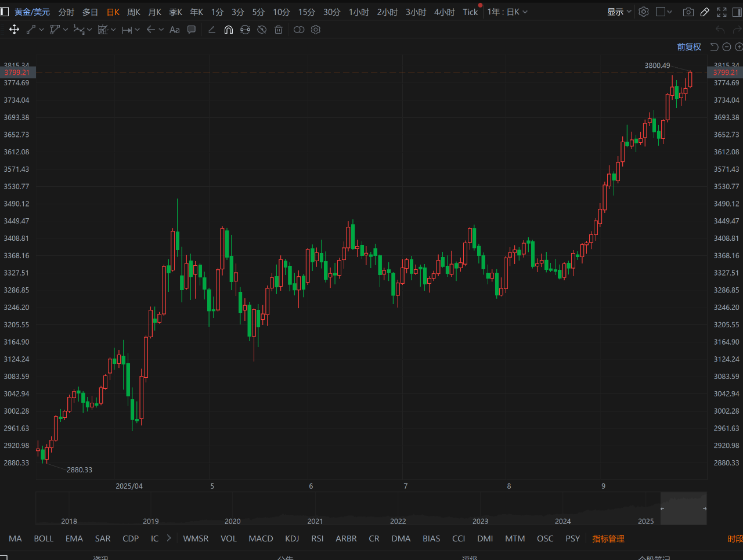Click the 指标管理 indicator management link

coord(608,539)
